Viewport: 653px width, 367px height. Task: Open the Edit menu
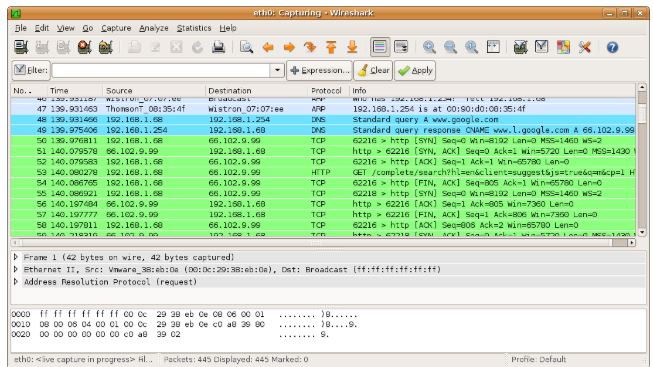[42, 28]
